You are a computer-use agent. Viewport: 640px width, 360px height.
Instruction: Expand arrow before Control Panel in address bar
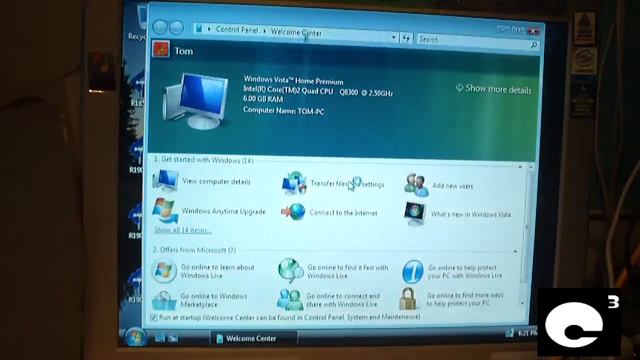pyautogui.click(x=209, y=29)
